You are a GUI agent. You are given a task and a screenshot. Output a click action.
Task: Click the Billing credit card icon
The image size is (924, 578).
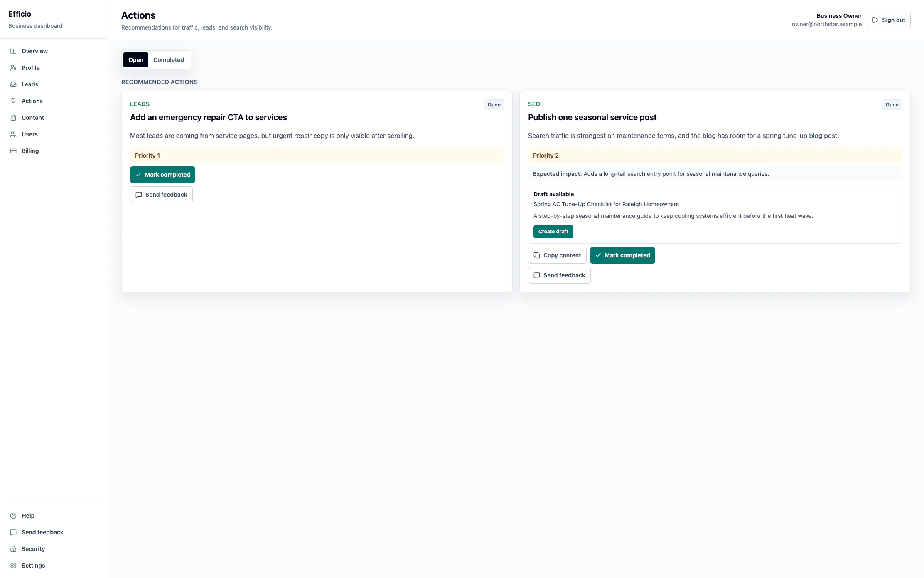click(13, 151)
